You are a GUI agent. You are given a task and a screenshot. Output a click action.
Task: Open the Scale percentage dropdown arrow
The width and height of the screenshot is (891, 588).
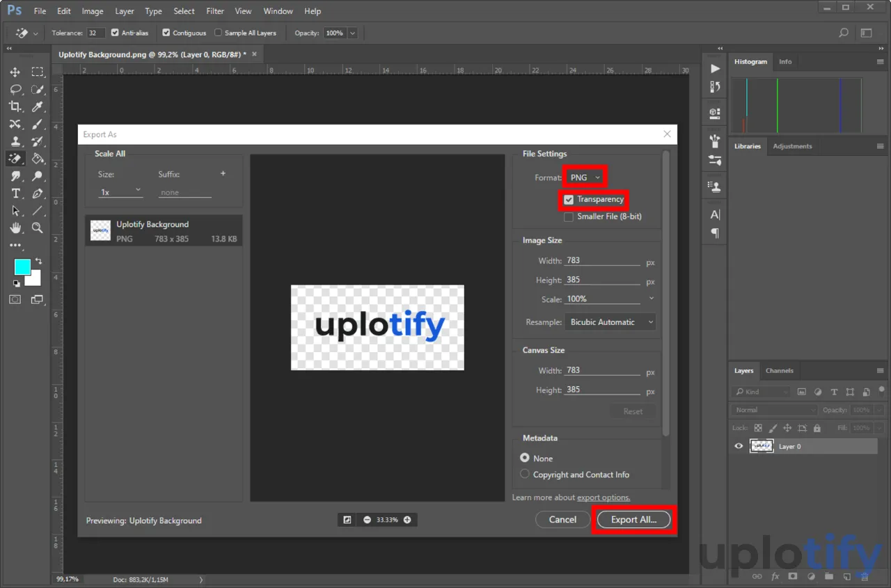651,299
